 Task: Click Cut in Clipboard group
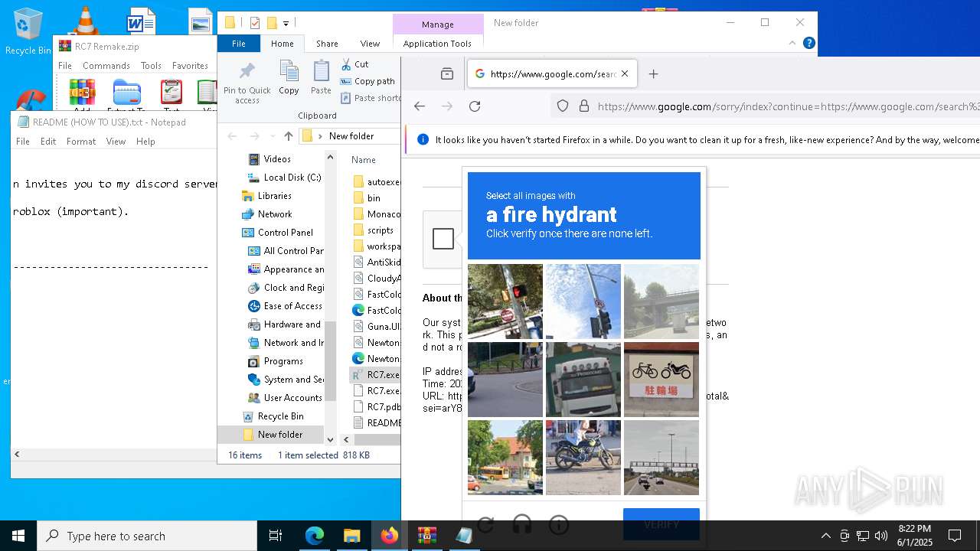pos(354,64)
